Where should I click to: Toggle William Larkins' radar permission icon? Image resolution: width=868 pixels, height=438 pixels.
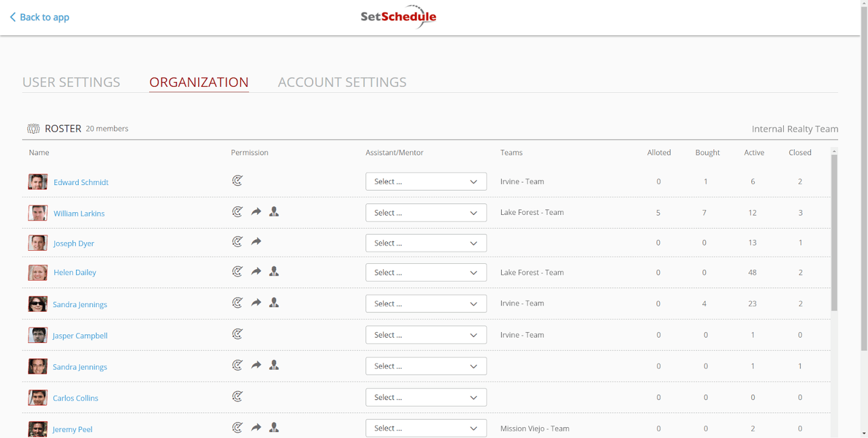point(237,211)
